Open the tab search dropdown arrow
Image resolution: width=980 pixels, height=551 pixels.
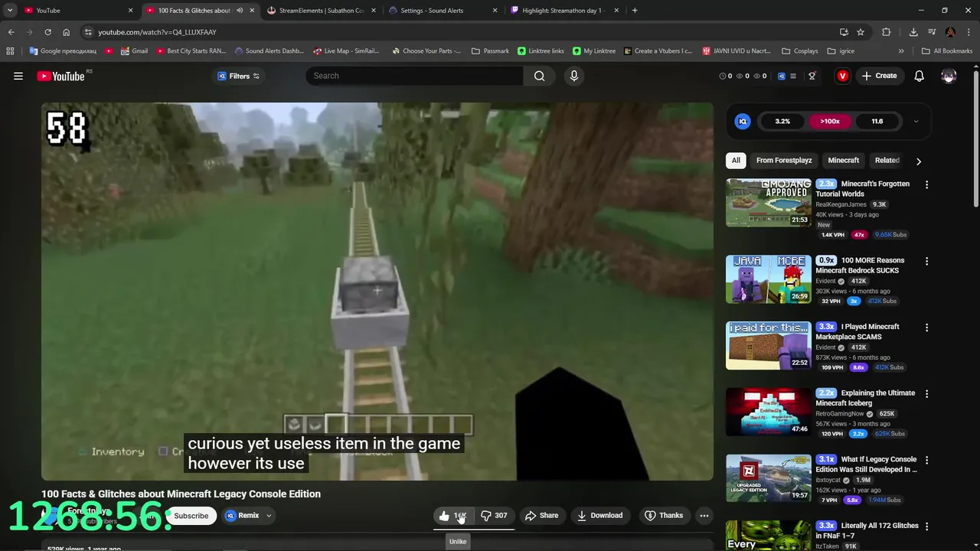click(x=9, y=11)
